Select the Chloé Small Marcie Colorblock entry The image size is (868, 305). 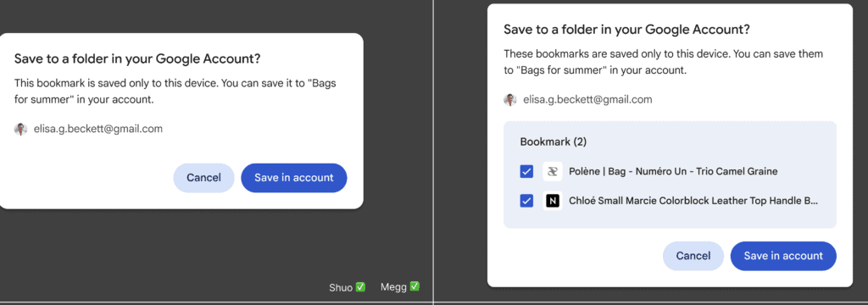693,201
